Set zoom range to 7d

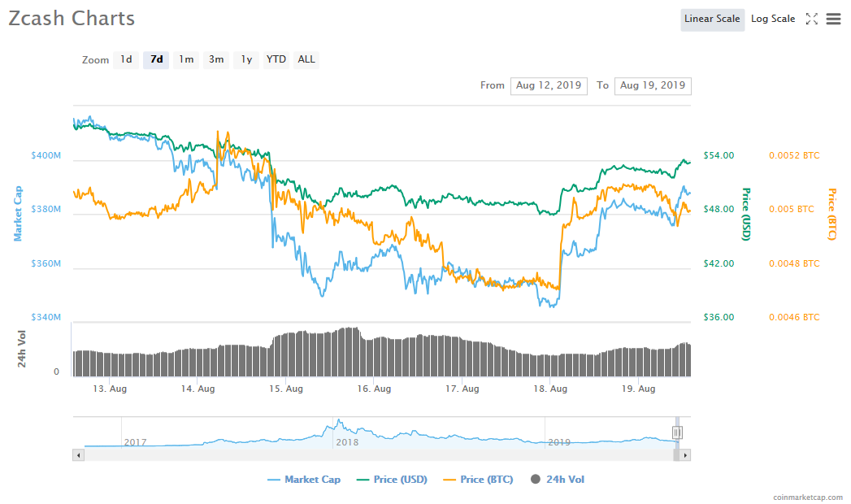pos(156,59)
